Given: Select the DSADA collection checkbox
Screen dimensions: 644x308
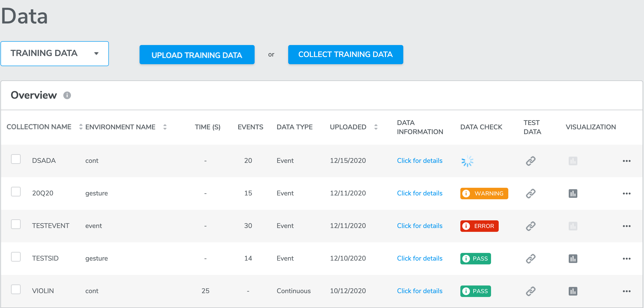Looking at the screenshot, I should click(x=16, y=159).
